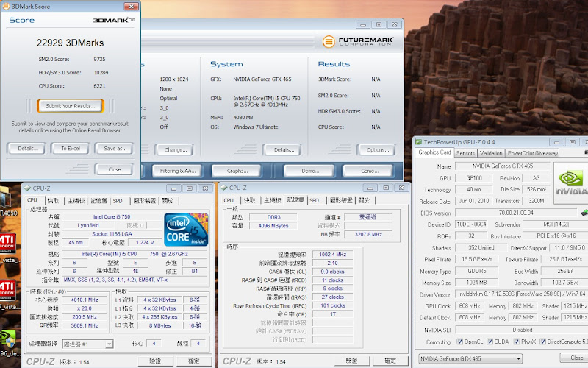
Task: Open Graphs button in 3DMark06
Action: coord(237,171)
